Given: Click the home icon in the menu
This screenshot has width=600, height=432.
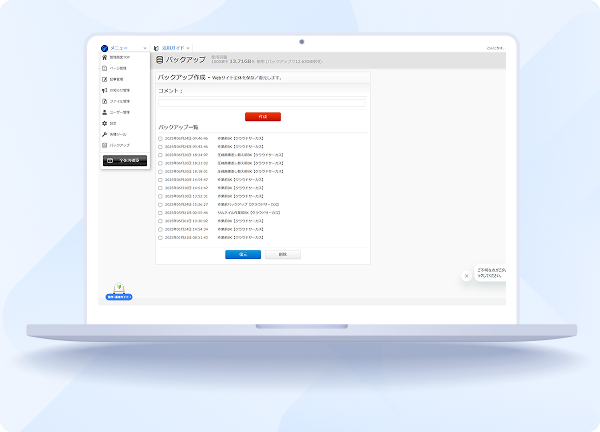Looking at the screenshot, I should point(104,57).
